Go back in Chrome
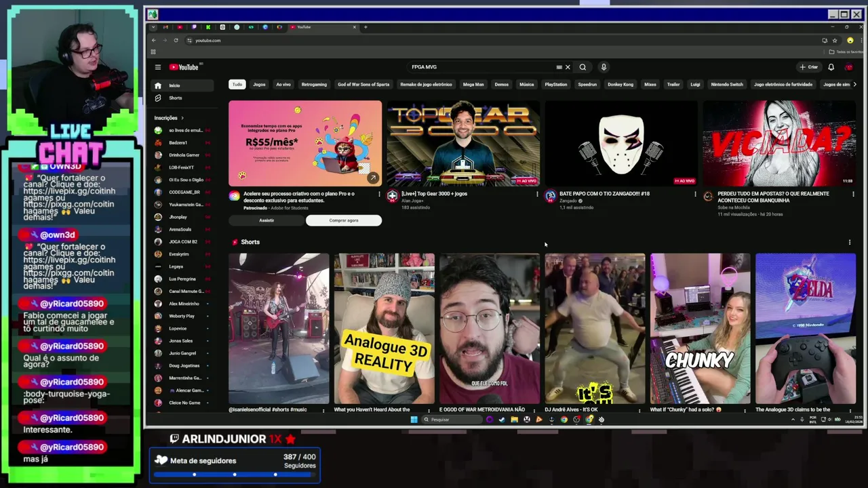This screenshot has width=868, height=488. 153,41
